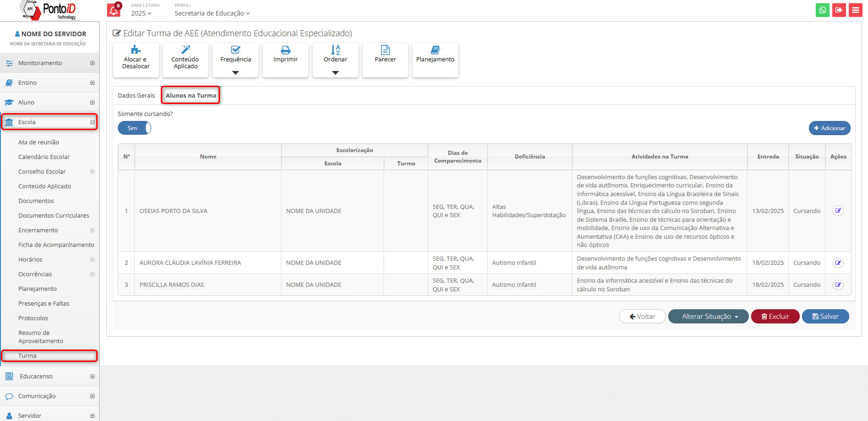Viewport: 868px width, 421px height.
Task: Open Conteúdo Aplicado wand tool
Action: coord(186,60)
